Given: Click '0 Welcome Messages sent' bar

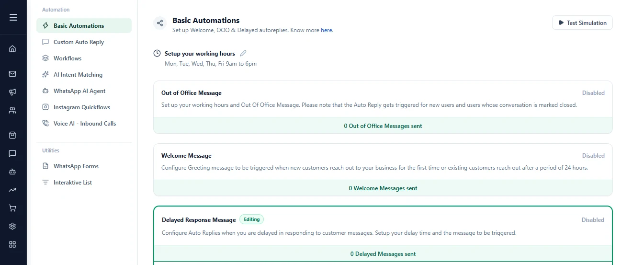Looking at the screenshot, I should 383,188.
